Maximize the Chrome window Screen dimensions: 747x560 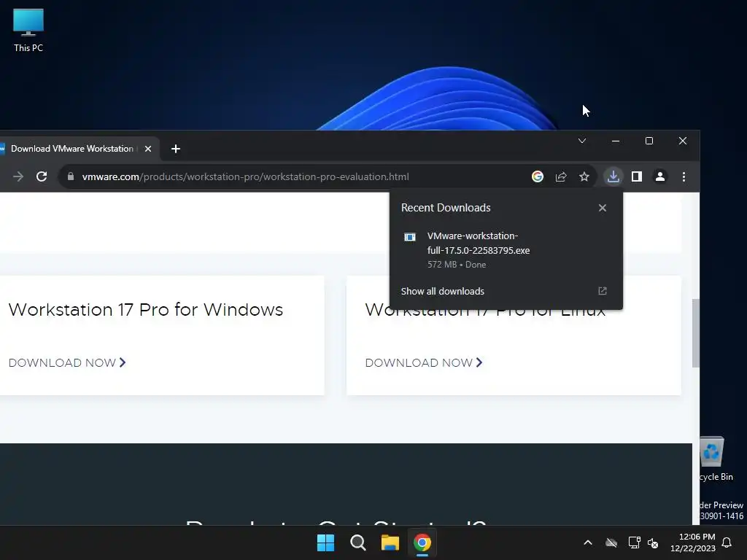[649, 141]
